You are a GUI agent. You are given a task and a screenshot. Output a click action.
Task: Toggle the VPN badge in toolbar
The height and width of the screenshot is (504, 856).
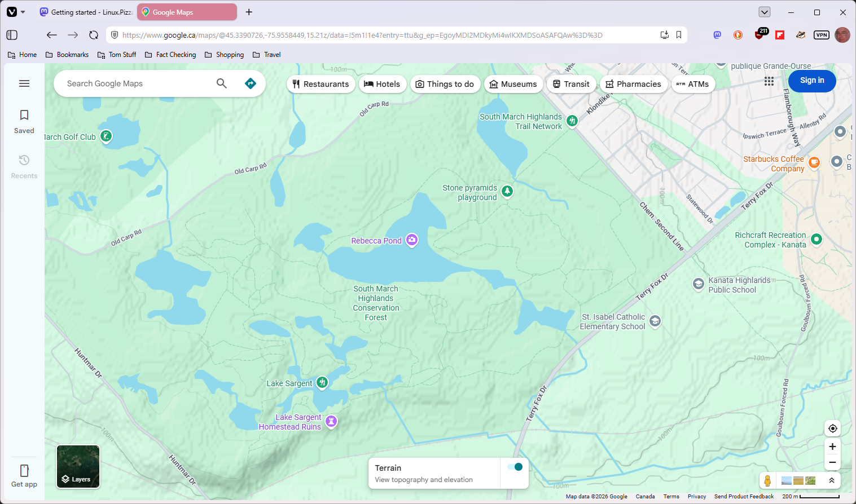(822, 35)
